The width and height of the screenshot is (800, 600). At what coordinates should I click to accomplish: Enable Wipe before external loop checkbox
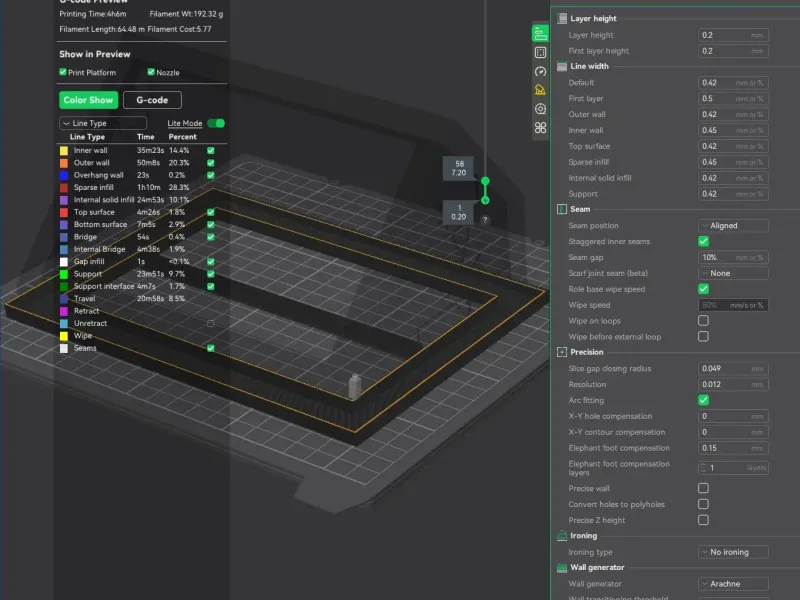(703, 336)
